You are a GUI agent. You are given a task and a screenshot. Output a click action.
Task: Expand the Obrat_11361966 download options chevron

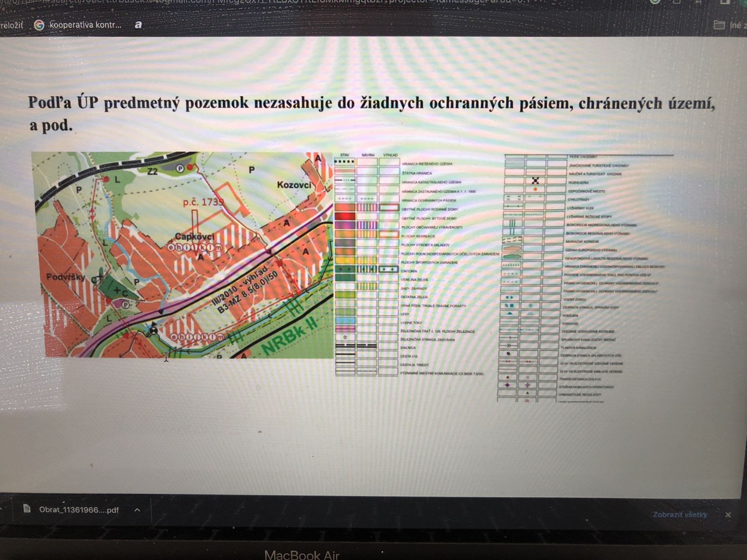click(137, 509)
